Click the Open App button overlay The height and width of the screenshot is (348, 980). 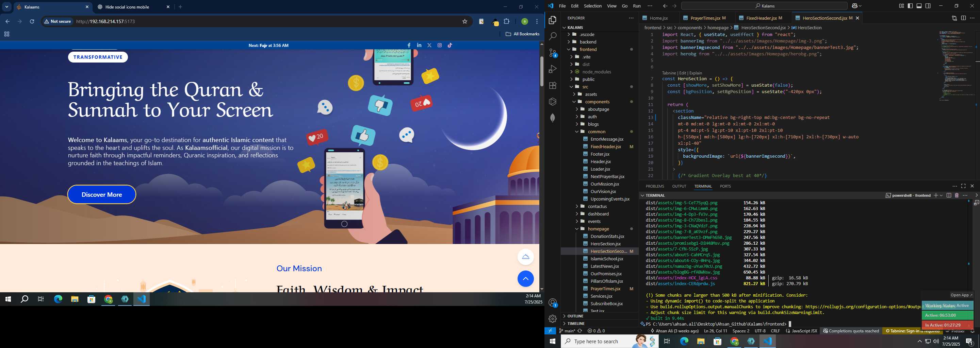coord(961,295)
